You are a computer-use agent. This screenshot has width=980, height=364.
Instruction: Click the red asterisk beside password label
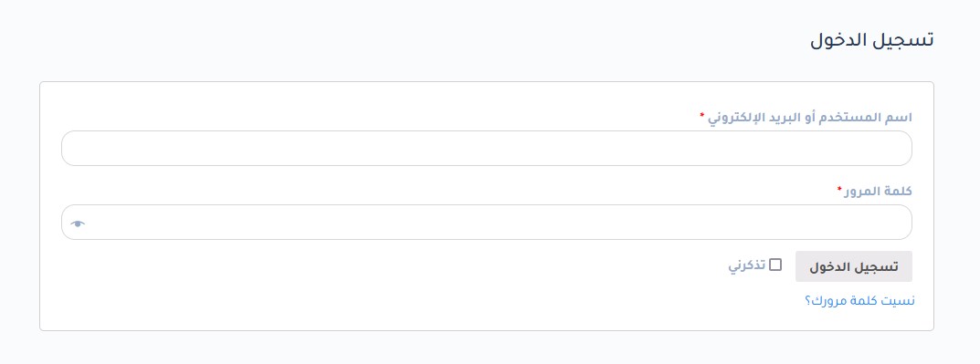coord(839,189)
